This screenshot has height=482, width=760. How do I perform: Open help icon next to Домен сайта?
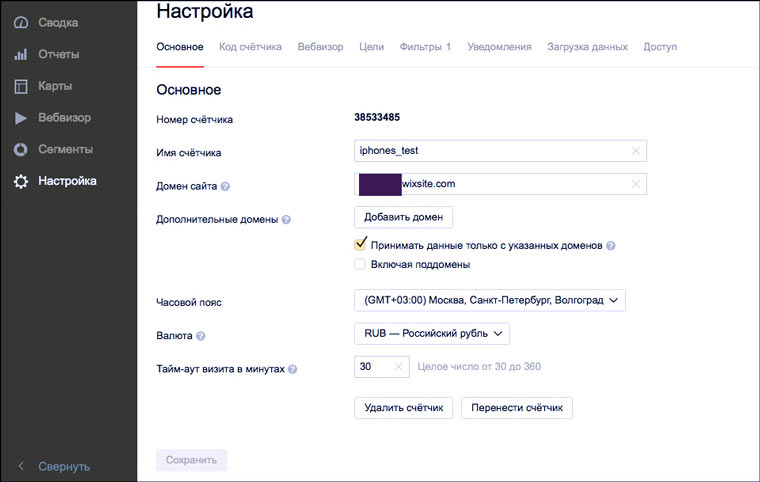point(225,186)
